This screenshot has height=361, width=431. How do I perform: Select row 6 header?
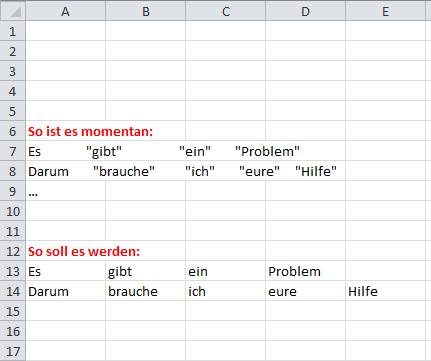(13, 131)
